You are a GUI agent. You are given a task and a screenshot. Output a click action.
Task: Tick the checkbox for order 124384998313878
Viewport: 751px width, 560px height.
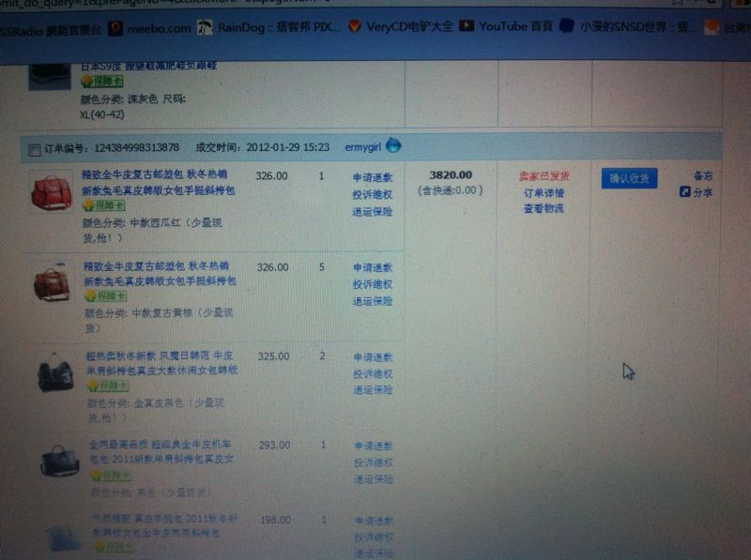click(x=35, y=150)
